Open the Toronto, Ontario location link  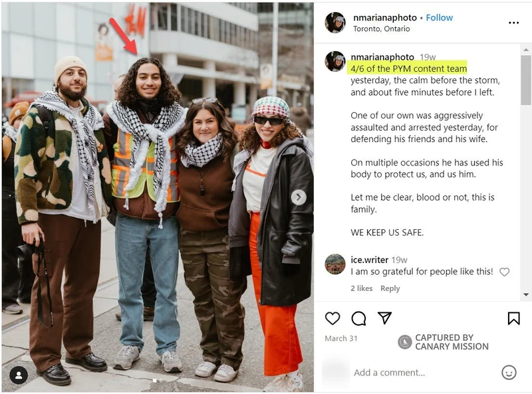click(x=381, y=29)
